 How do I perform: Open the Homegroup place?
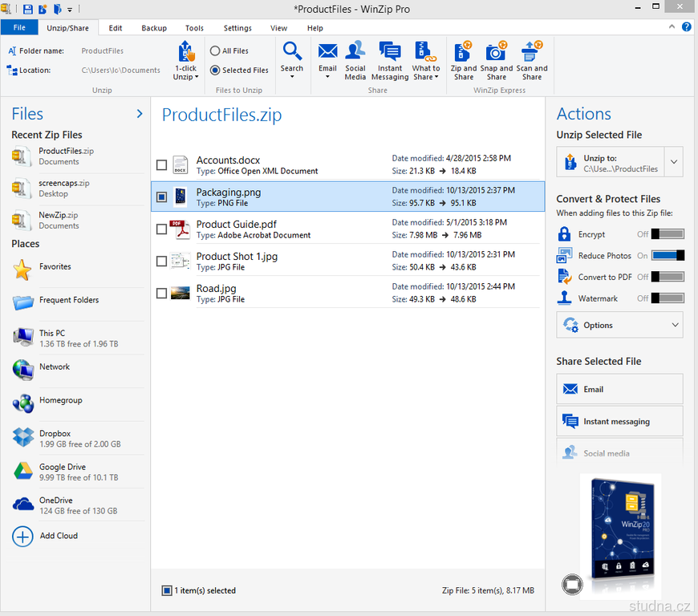(x=23, y=403)
